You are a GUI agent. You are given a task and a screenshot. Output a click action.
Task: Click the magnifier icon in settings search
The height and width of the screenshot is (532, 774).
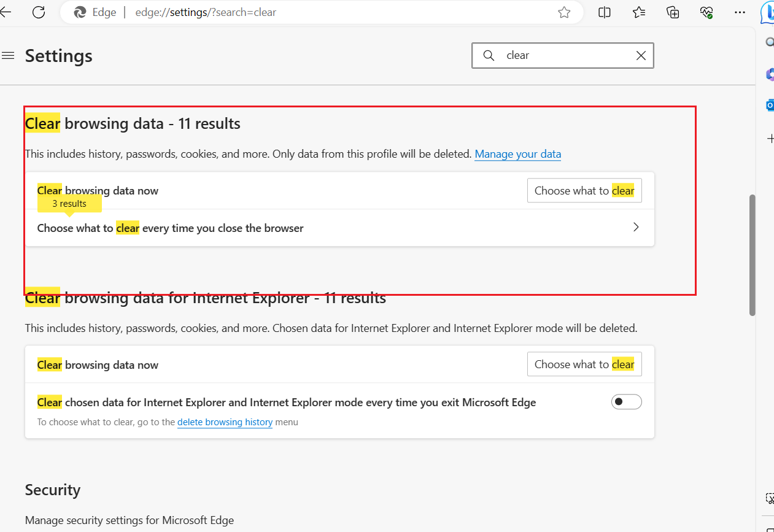(x=489, y=55)
